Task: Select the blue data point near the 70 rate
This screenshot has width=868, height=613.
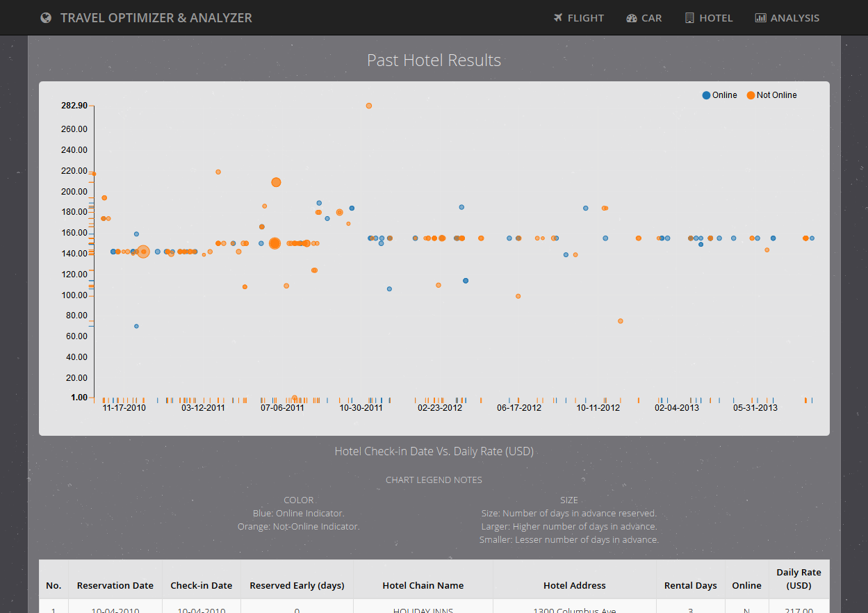Action: pyautogui.click(x=136, y=326)
